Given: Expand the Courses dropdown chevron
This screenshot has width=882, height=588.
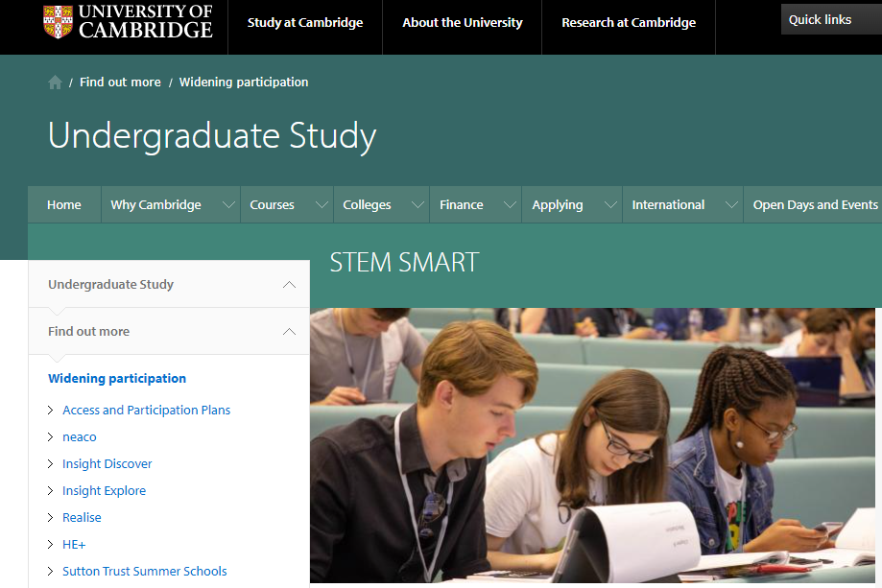Looking at the screenshot, I should (x=322, y=205).
